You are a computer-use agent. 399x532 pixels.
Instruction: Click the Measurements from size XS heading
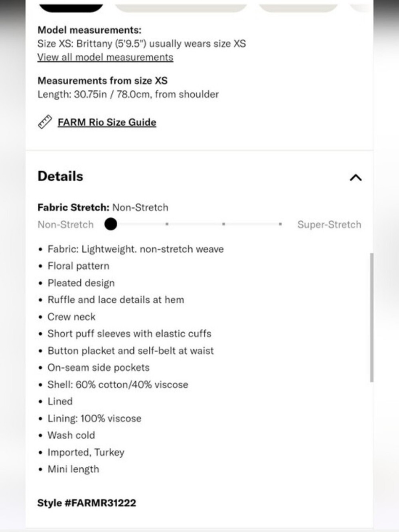tap(103, 81)
